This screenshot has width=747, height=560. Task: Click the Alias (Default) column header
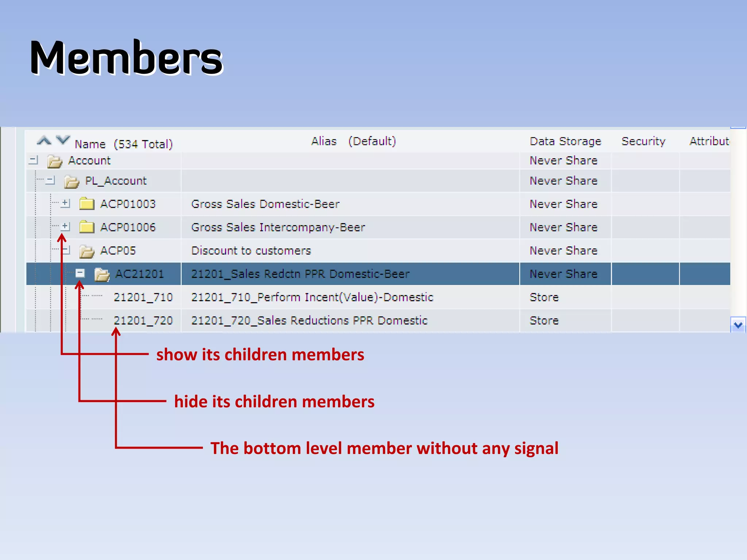(x=353, y=141)
